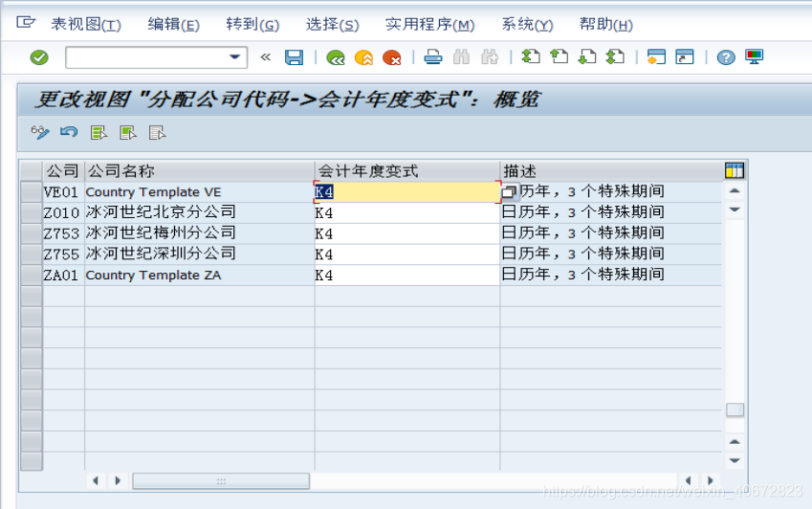Go to Next Page icon
Screen dimensions: 812x509
pos(587,56)
